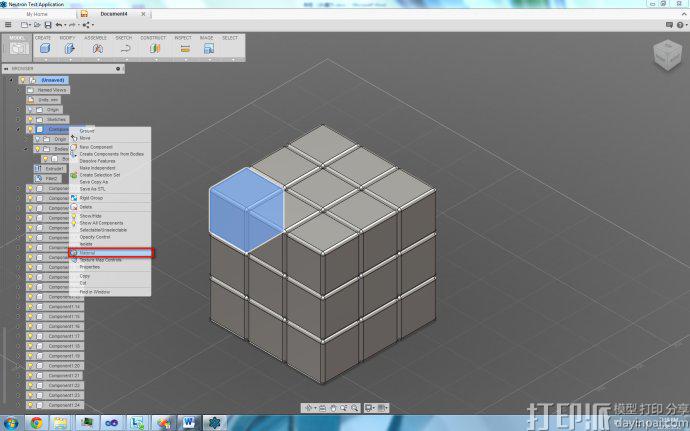Screen dimensions: 690x431
Task: Choose Create Selection Set menu entry
Action: (110, 175)
